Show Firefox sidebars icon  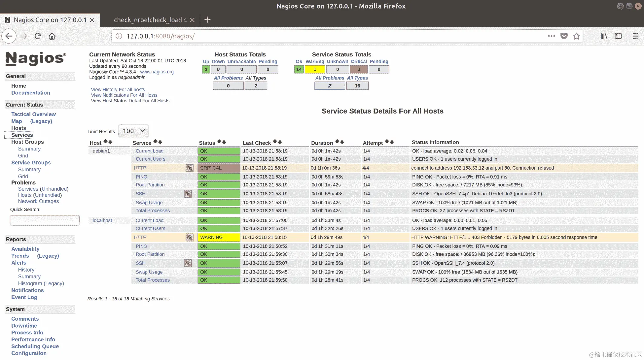[618, 36]
